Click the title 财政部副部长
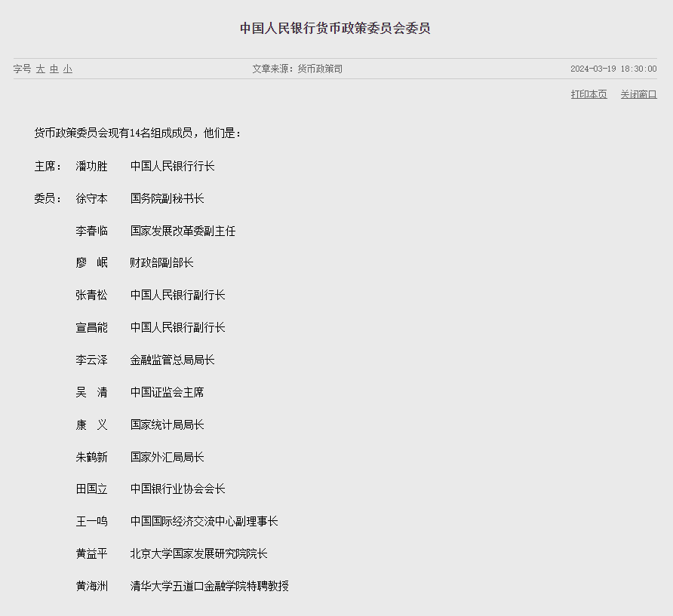Screen dimensions: 673x616 tap(161, 263)
